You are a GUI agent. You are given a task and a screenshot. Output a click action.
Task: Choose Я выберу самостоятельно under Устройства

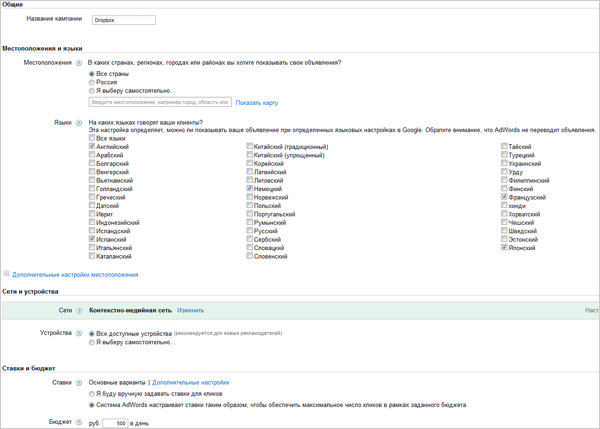pyautogui.click(x=93, y=342)
